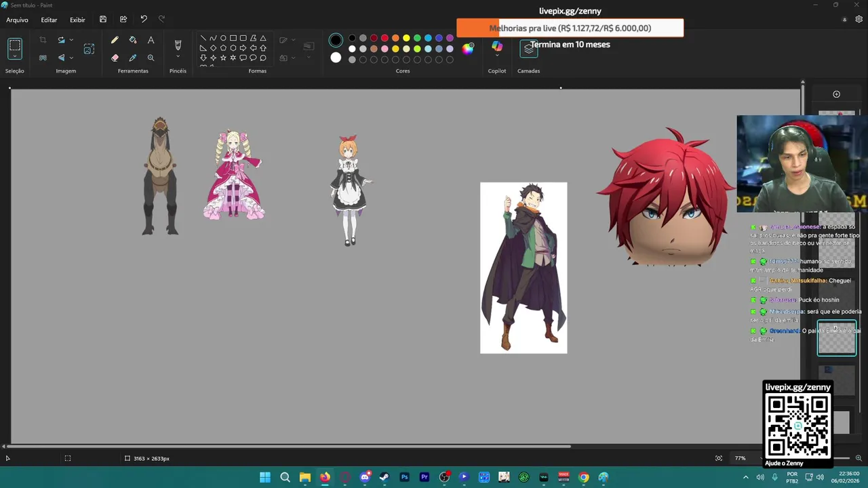The width and height of the screenshot is (868, 488).
Task: Pick the purple color swatch
Action: pyautogui.click(x=450, y=38)
